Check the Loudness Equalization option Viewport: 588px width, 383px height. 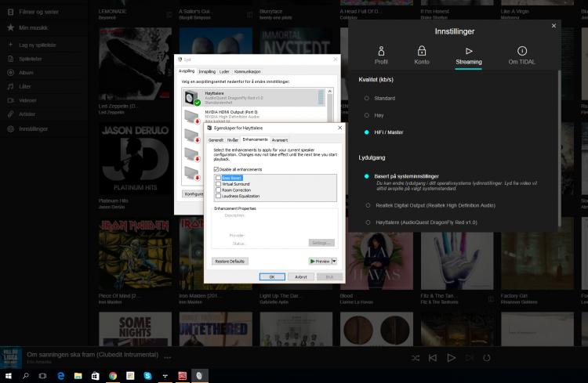pos(219,196)
